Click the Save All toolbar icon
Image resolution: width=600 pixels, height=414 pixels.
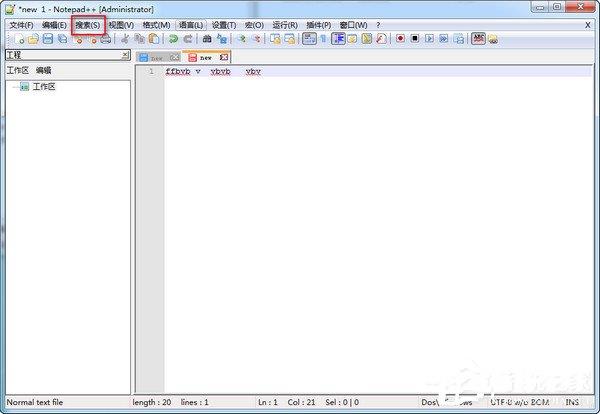tap(62, 39)
